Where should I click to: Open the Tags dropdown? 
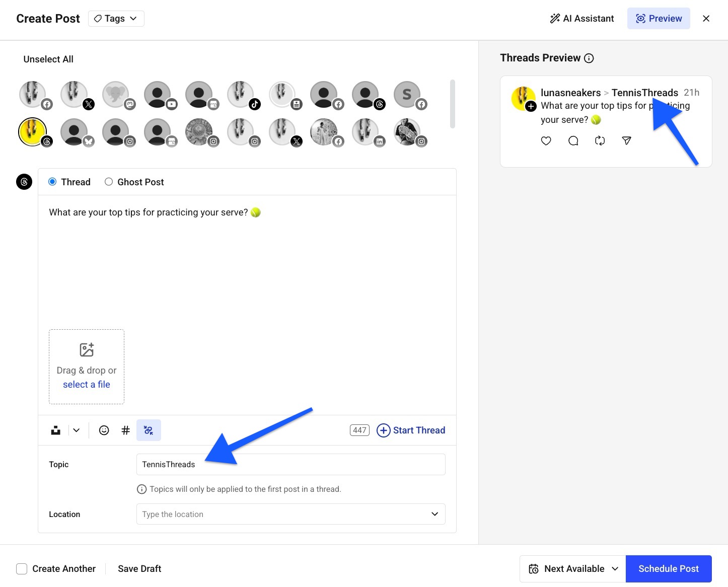click(x=116, y=18)
